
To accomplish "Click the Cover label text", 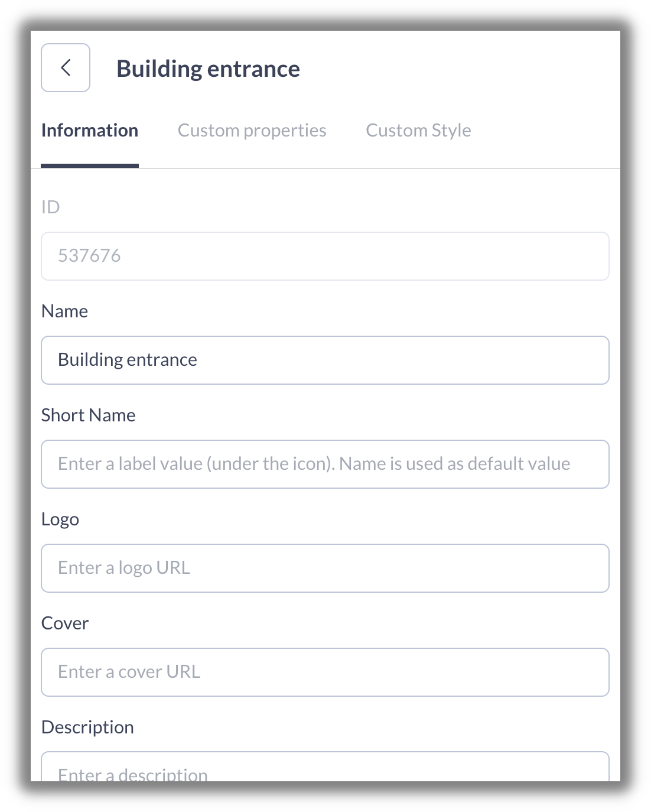I will 65,623.
